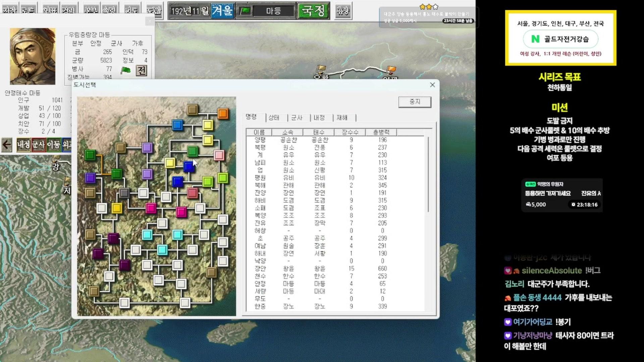Open the 내정 command button in the left panel
644x362 pixels.
coord(24,145)
